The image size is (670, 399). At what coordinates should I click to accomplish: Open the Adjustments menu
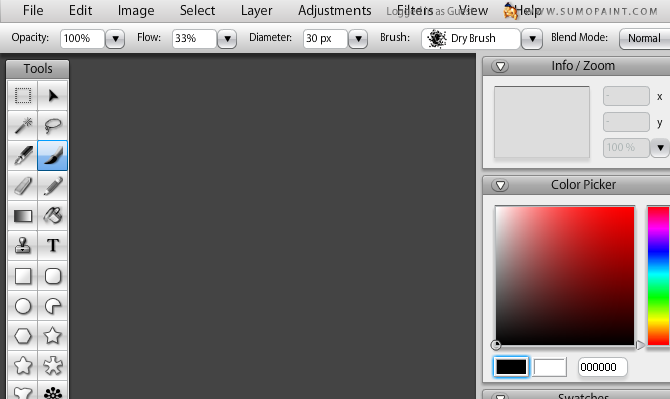pos(335,10)
